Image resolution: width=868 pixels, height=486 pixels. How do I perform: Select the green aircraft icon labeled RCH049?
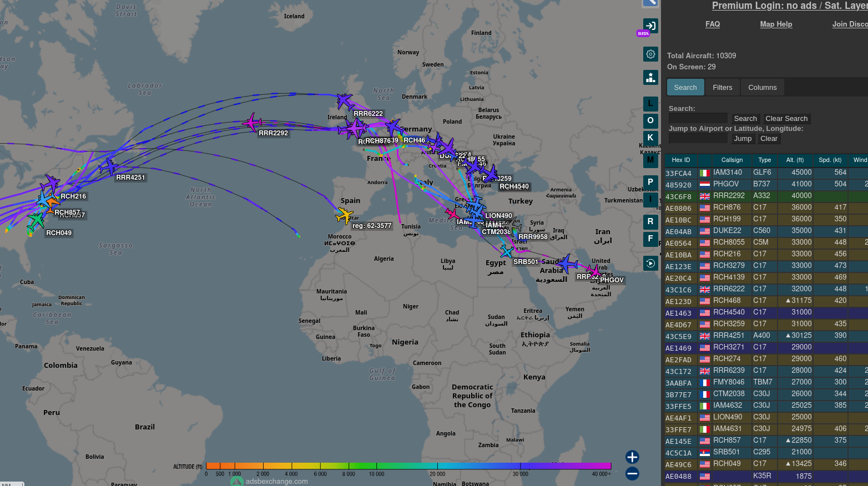point(37,221)
